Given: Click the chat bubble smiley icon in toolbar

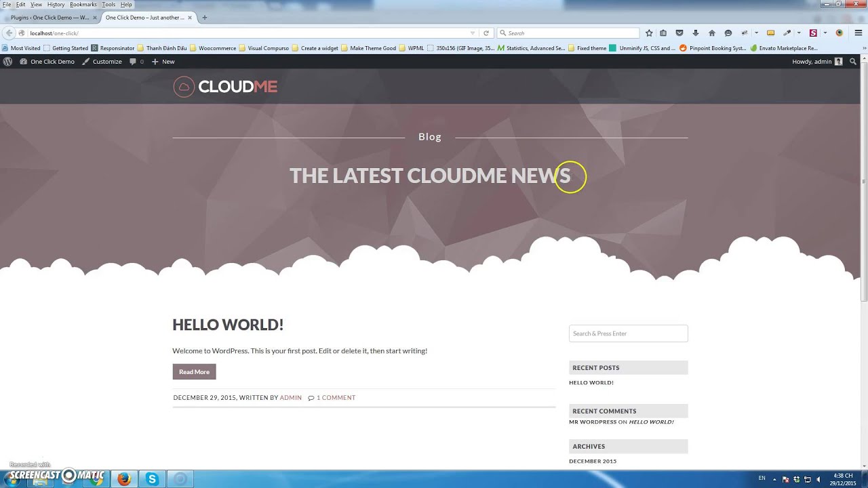Looking at the screenshot, I should (728, 33).
